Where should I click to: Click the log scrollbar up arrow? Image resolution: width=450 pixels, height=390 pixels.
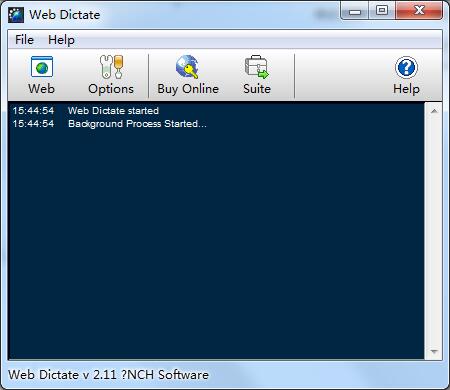[x=434, y=111]
